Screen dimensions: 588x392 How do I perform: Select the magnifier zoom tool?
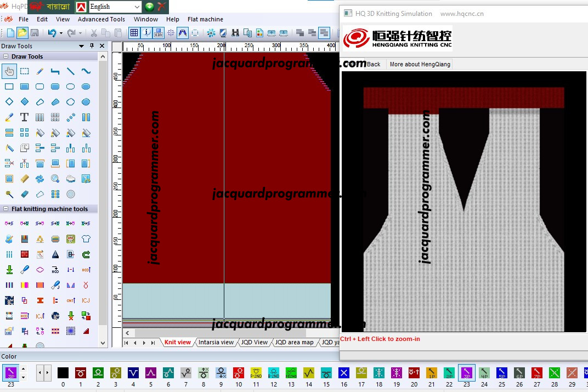(55, 179)
